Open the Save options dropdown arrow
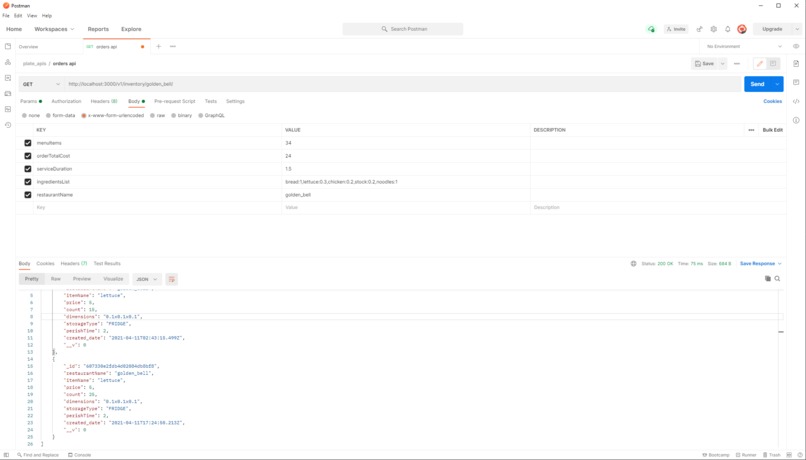Viewport: 806px width, 460px height. tap(722, 64)
